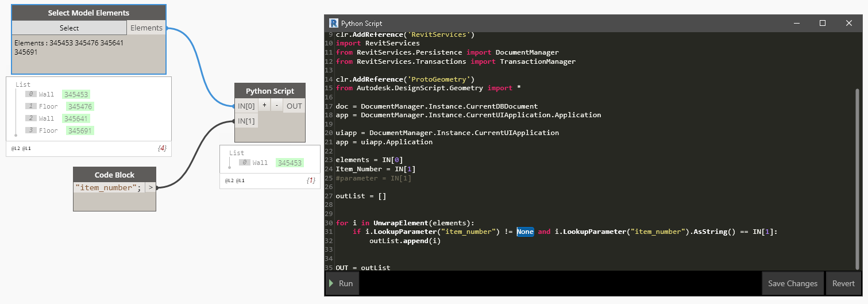Click the Code Block output arrow port
Image resolution: width=868 pixels, height=304 pixels.
[149, 187]
